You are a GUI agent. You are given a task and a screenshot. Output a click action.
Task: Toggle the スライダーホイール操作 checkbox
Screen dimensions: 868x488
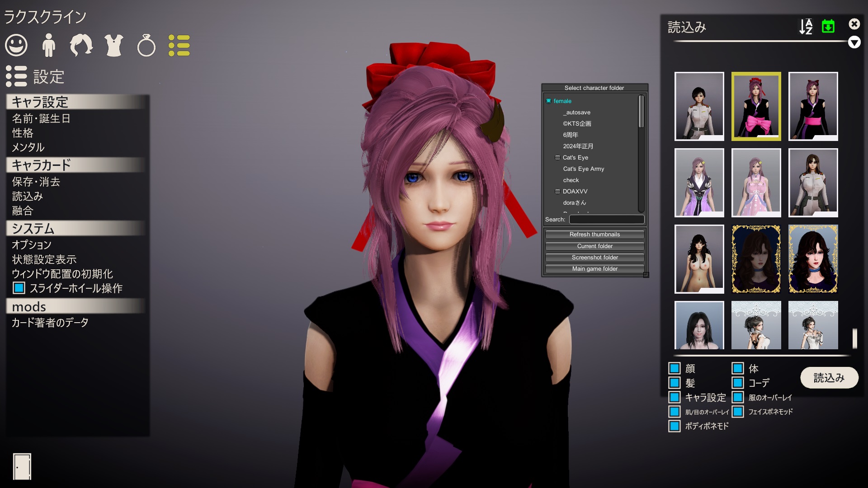[x=19, y=288]
